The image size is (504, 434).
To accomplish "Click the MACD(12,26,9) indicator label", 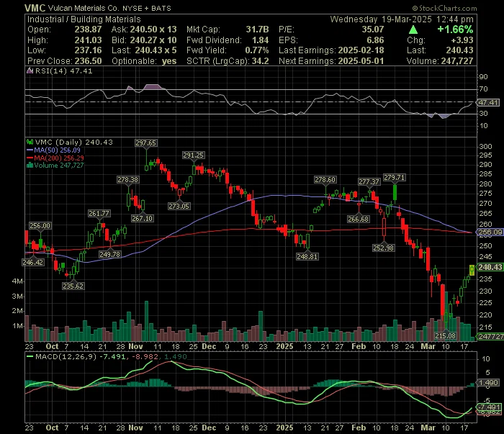I will pos(66,356).
